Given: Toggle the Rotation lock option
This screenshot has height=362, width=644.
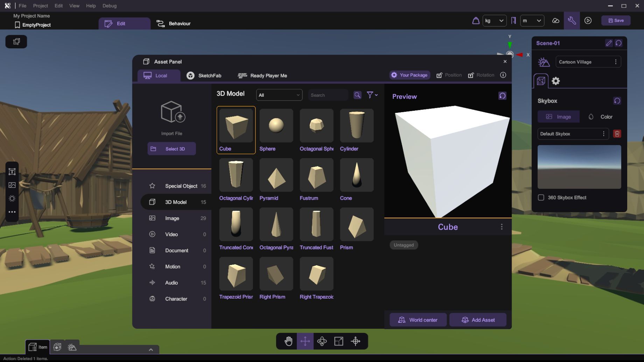Looking at the screenshot, I should coord(481,75).
